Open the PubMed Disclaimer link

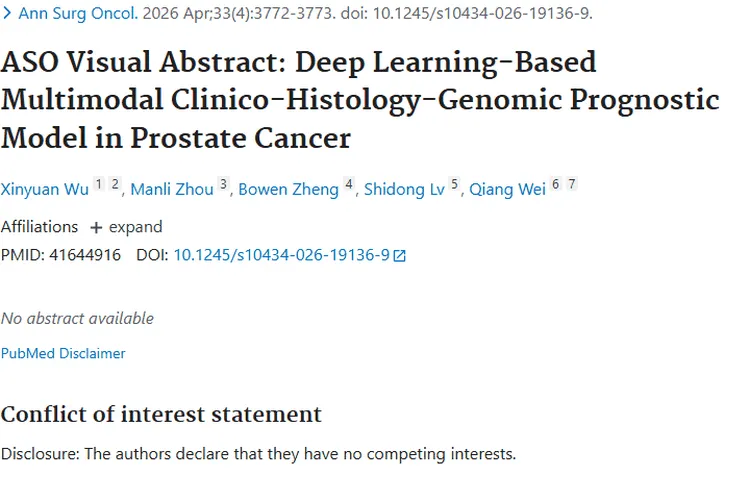(63, 353)
